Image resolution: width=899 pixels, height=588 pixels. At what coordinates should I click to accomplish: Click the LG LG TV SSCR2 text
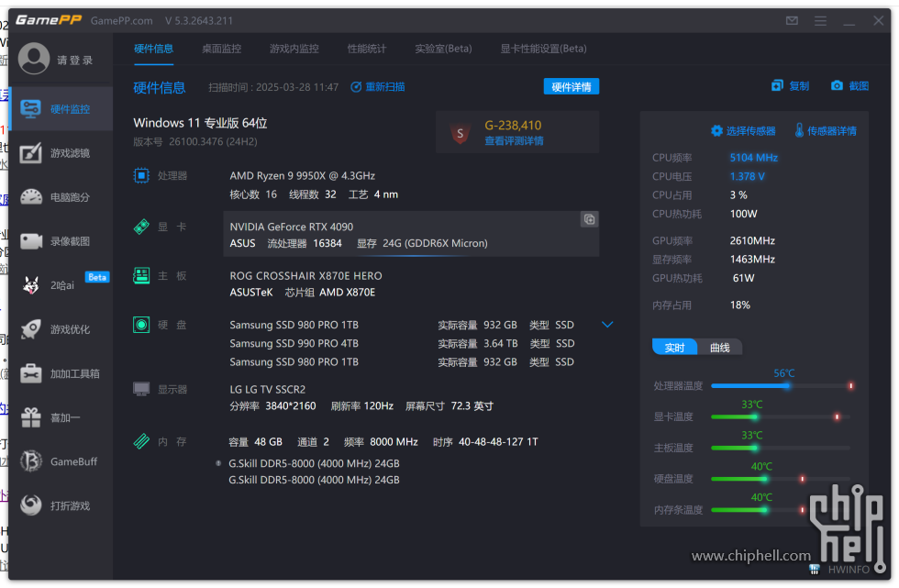click(267, 389)
